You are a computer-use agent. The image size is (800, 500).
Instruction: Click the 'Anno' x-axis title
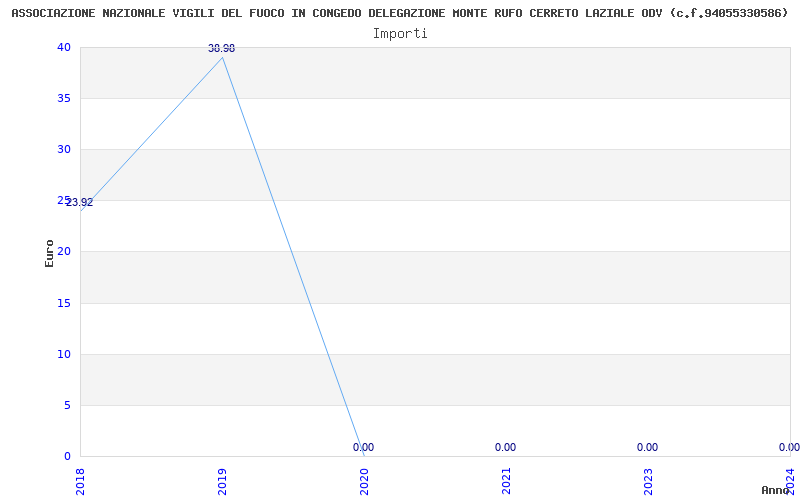(x=775, y=490)
